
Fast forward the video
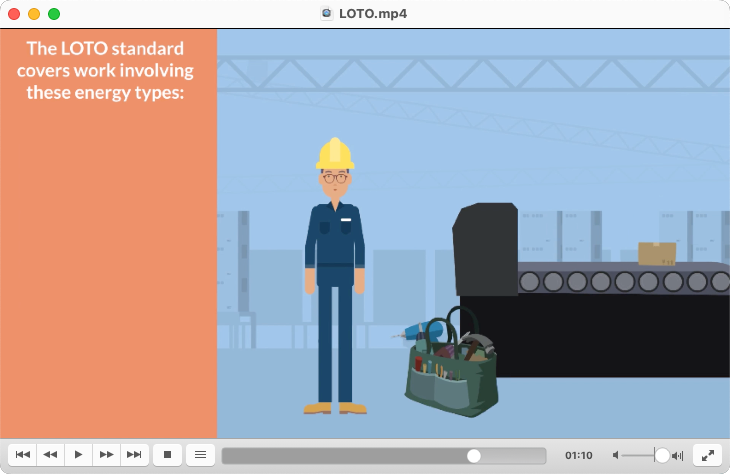106,455
